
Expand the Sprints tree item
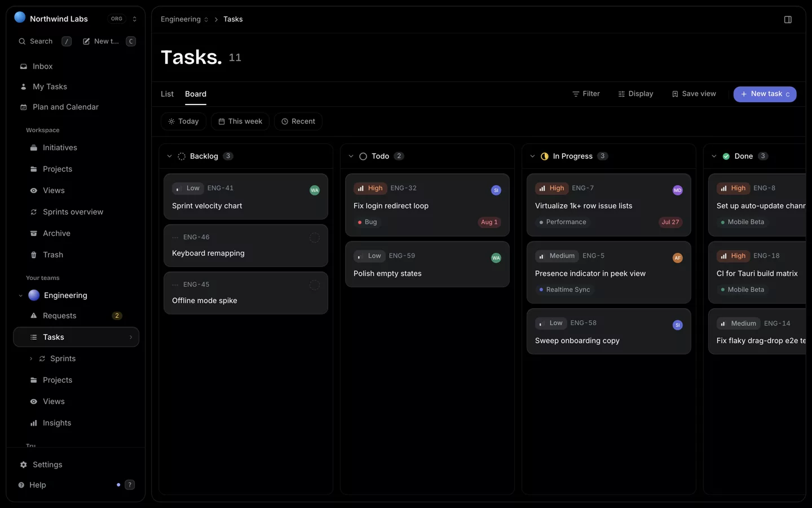[x=31, y=359]
